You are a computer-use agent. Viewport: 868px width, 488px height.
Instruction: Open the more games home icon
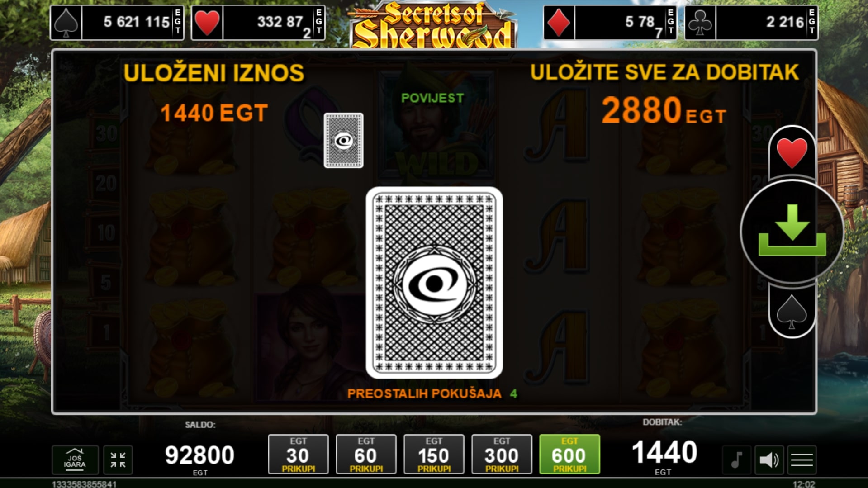(75, 460)
